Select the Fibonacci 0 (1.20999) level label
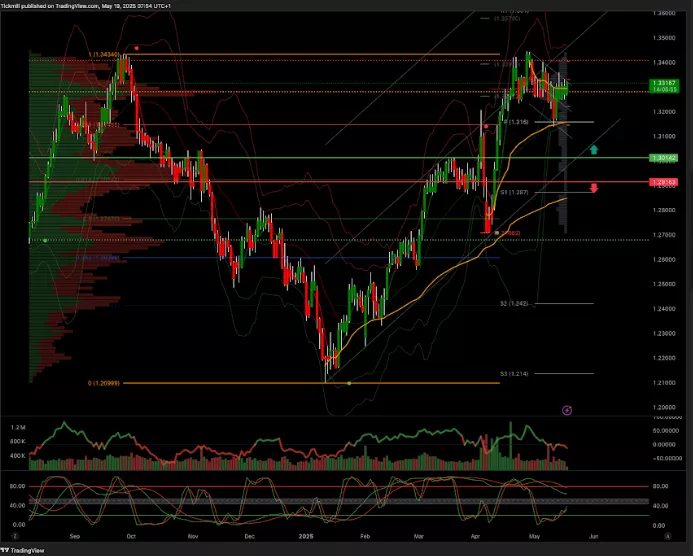The width and height of the screenshot is (693, 556). click(104, 383)
